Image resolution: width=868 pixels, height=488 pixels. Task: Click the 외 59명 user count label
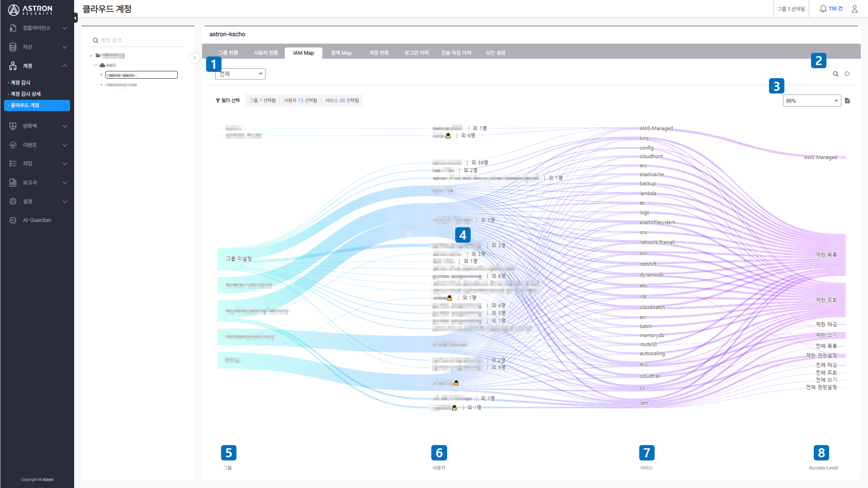(480, 163)
